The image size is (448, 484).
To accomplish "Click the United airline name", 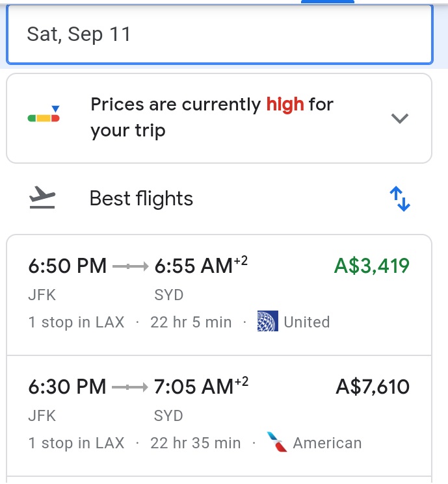I will coord(307,322).
